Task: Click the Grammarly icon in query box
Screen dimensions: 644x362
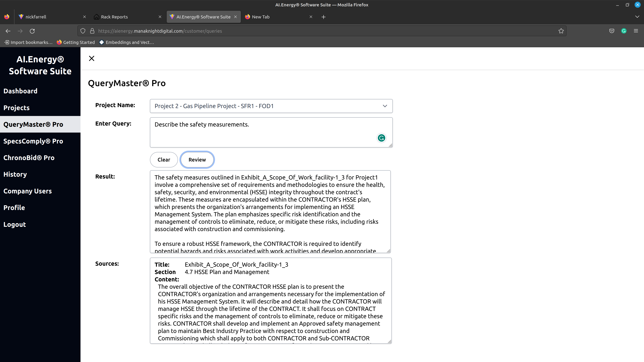Action: pos(381,138)
